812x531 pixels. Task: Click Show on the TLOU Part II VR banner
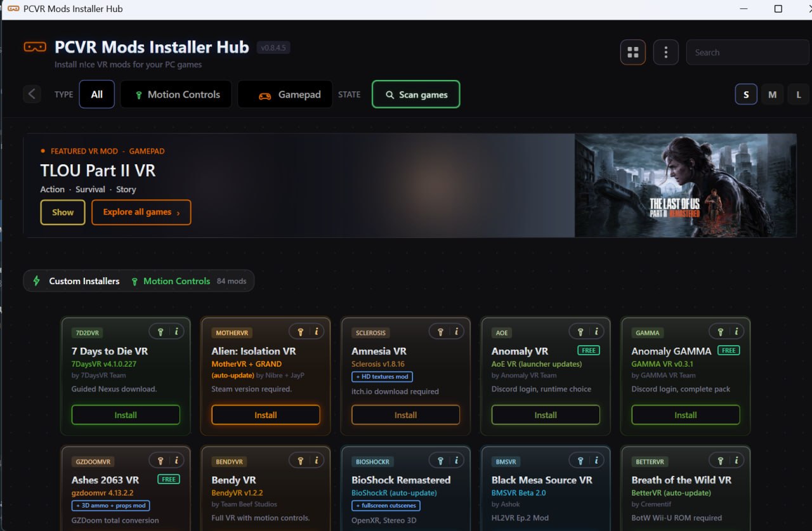coord(63,213)
